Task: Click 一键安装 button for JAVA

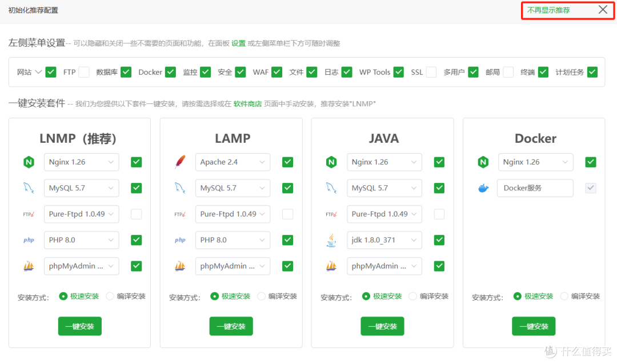Action: point(382,326)
